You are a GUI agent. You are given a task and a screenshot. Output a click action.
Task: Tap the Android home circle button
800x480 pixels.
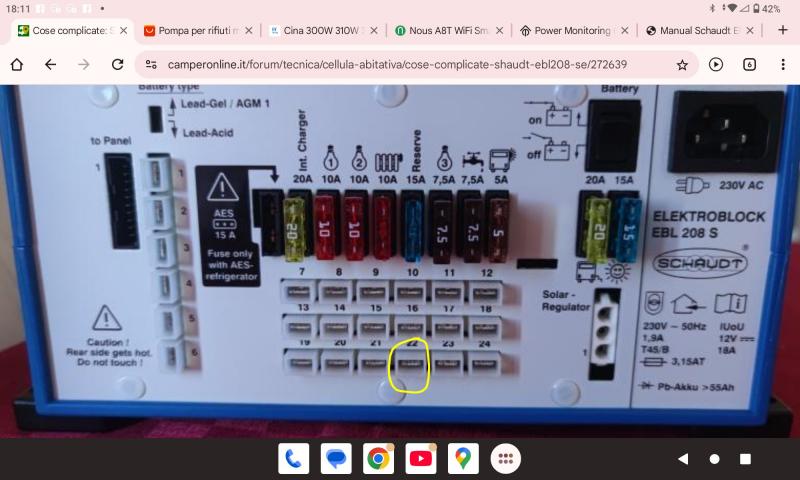click(x=714, y=459)
